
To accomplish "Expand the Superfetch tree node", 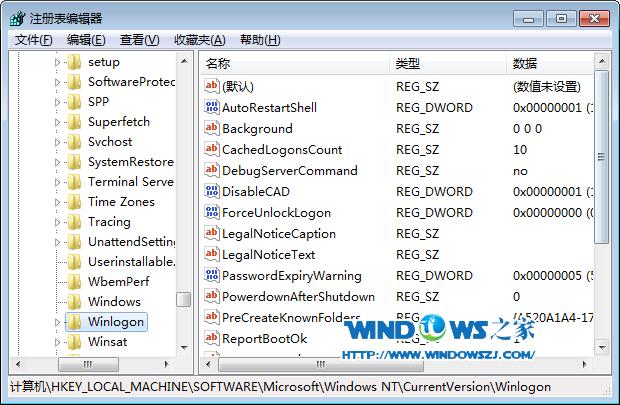I will 57,122.
